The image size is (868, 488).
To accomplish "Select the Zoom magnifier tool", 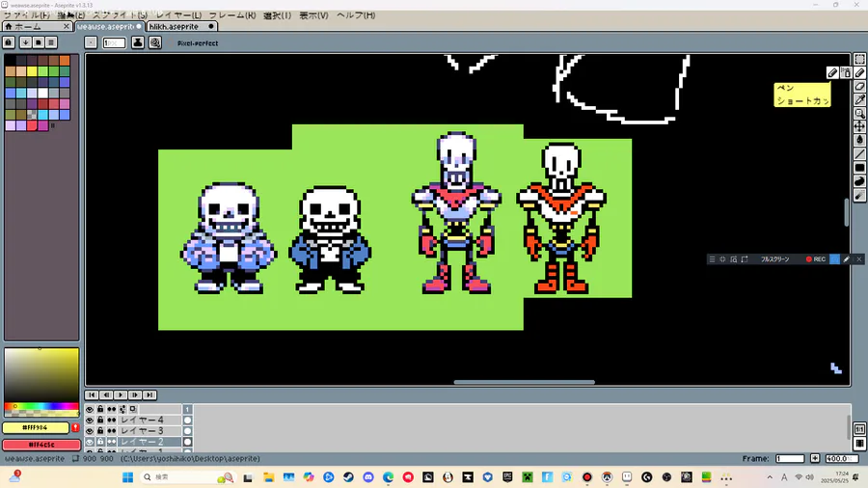I will [859, 114].
